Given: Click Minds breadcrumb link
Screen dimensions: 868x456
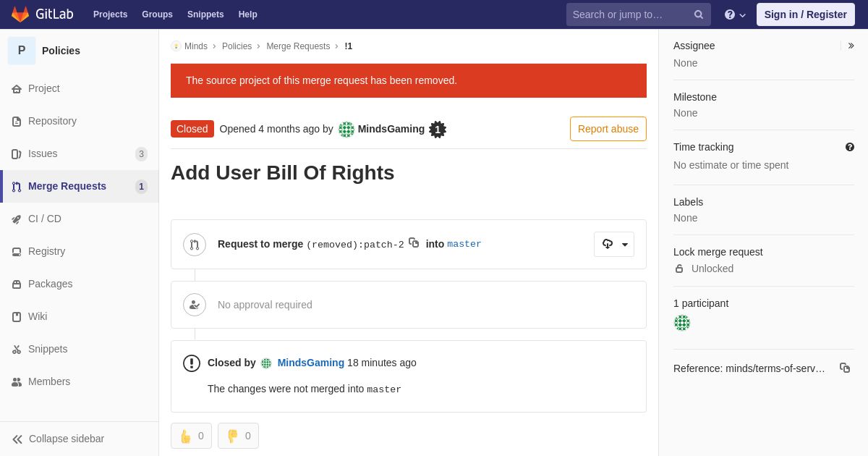Looking at the screenshot, I should [196, 46].
